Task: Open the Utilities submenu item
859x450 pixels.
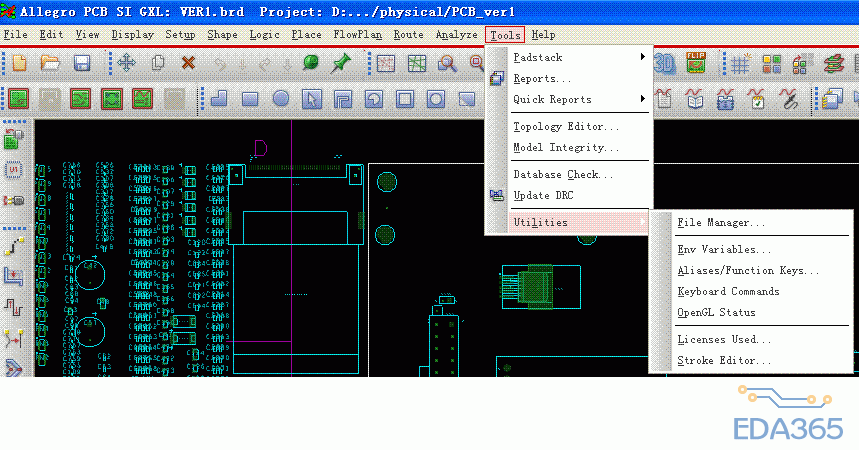Action: point(579,223)
